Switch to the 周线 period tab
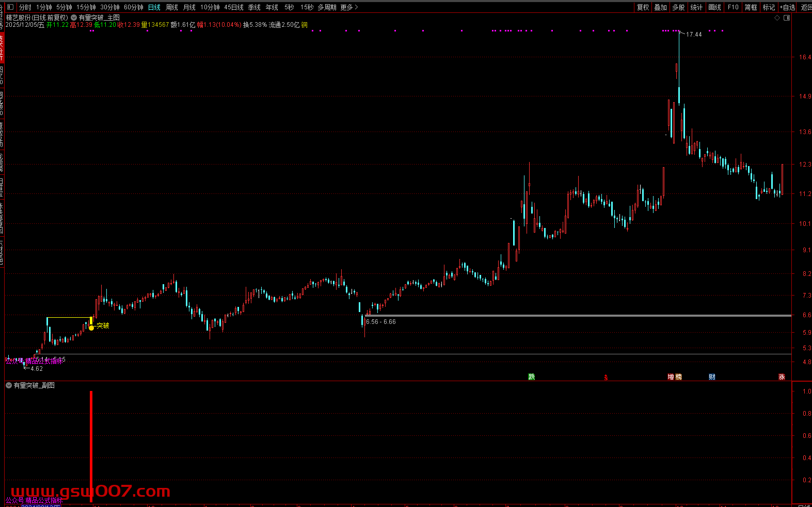Screen dimensions: 812x507 click(x=172, y=7)
